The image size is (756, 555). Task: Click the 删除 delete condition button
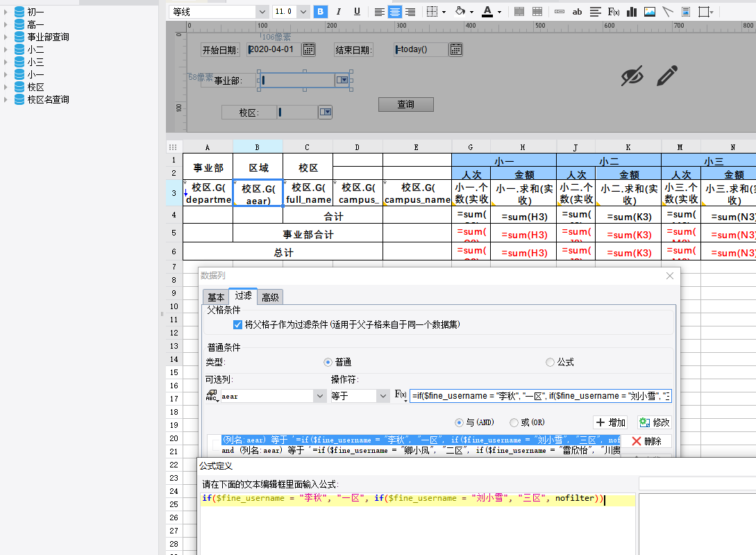646,441
